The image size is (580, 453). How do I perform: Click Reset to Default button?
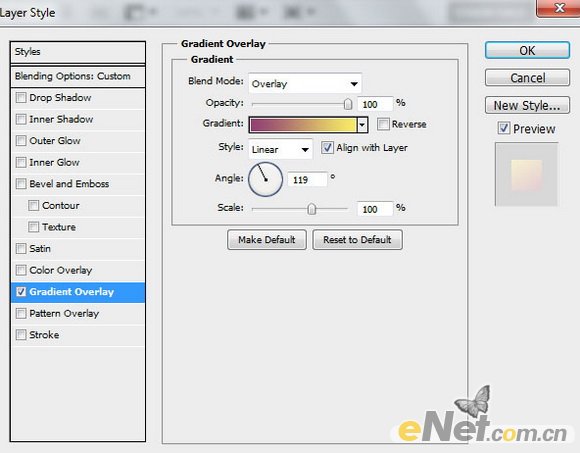click(357, 240)
